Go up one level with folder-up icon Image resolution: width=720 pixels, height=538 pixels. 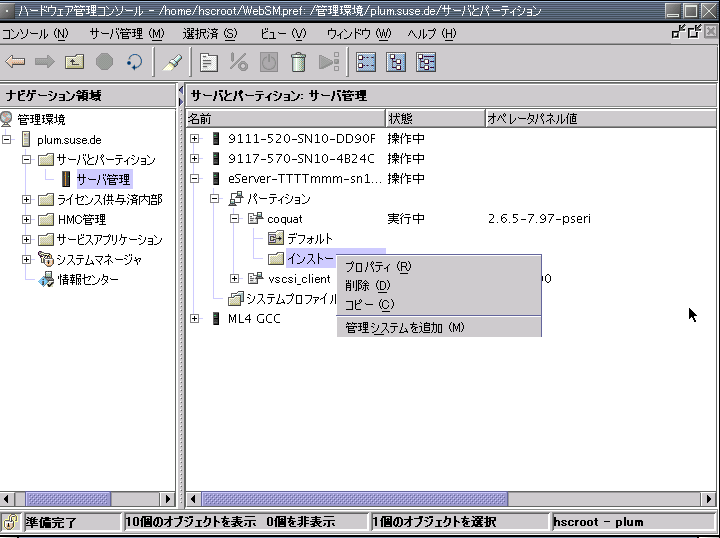coord(74,62)
